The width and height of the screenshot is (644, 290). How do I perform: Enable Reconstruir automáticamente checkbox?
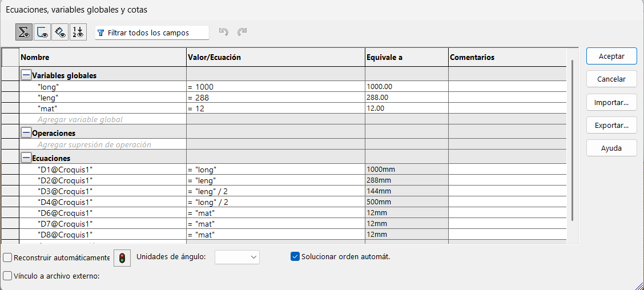coord(7,257)
